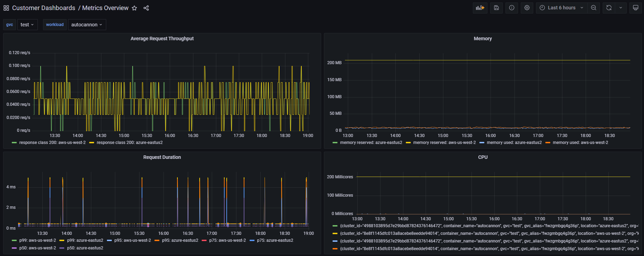Open the Last 6 hours time picker

click(x=561, y=8)
